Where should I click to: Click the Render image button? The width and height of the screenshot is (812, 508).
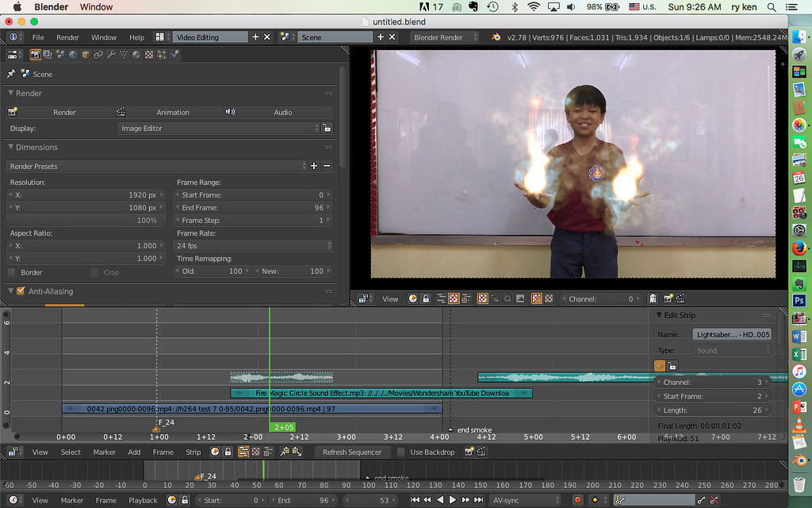59,112
